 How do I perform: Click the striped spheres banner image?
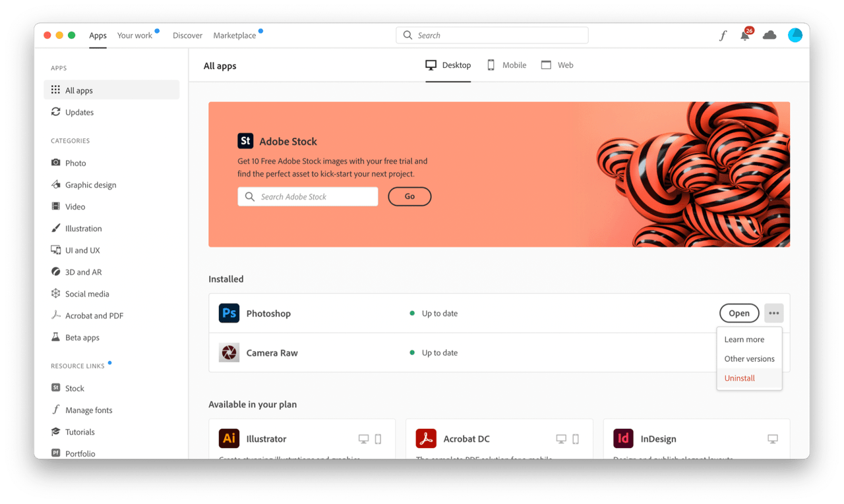(x=692, y=175)
